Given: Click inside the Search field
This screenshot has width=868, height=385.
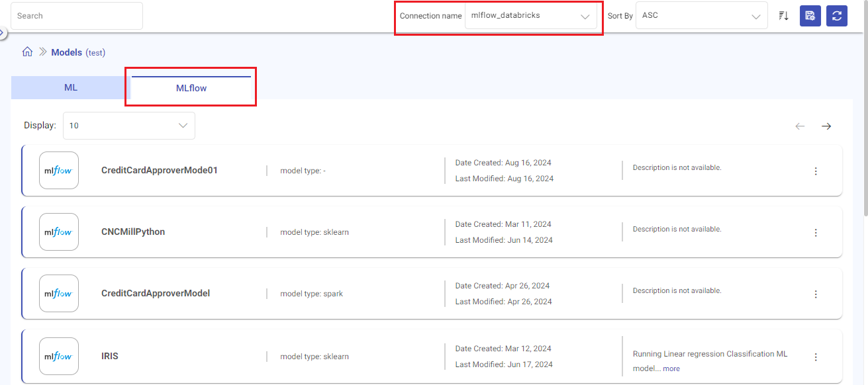Looking at the screenshot, I should coord(76,15).
